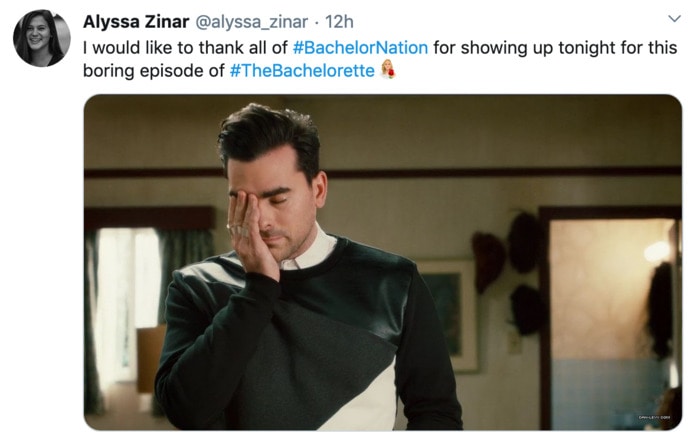
Task: Click the rose-holding woman emoji
Action: 388,69
